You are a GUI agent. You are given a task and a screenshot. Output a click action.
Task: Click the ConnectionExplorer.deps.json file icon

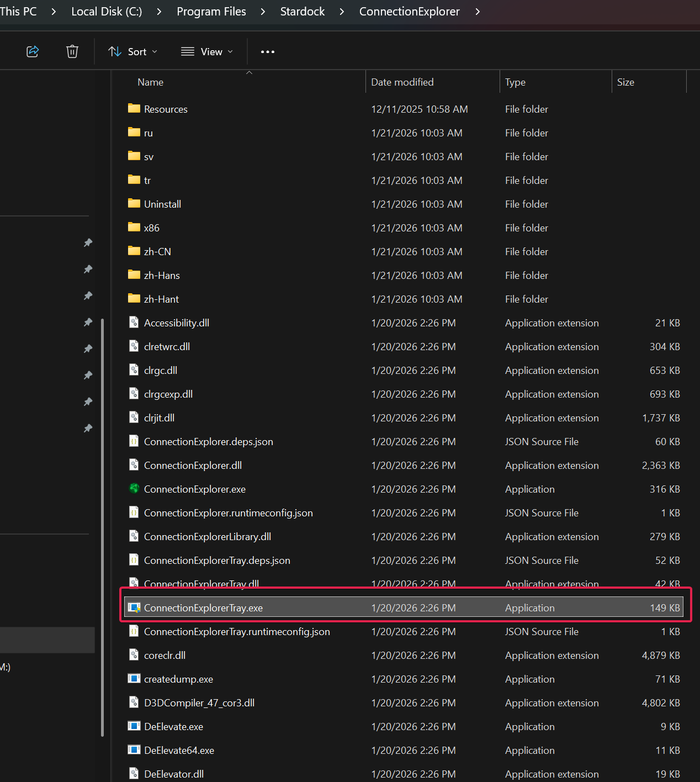coord(134,441)
